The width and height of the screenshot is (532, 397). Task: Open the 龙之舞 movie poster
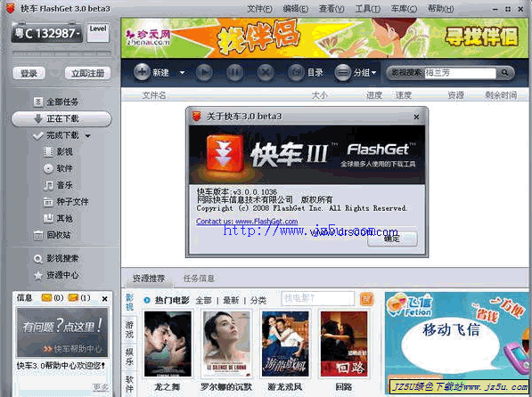tap(168, 344)
